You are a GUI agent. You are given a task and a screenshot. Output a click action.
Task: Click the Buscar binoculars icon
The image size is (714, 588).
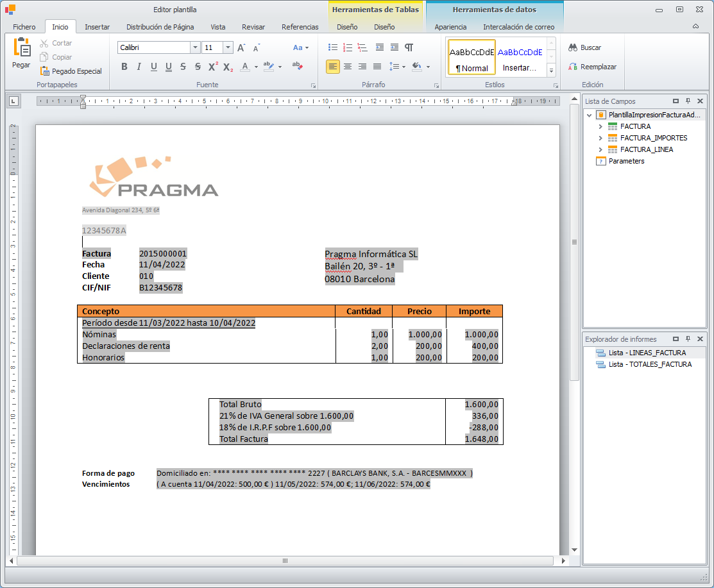click(573, 47)
